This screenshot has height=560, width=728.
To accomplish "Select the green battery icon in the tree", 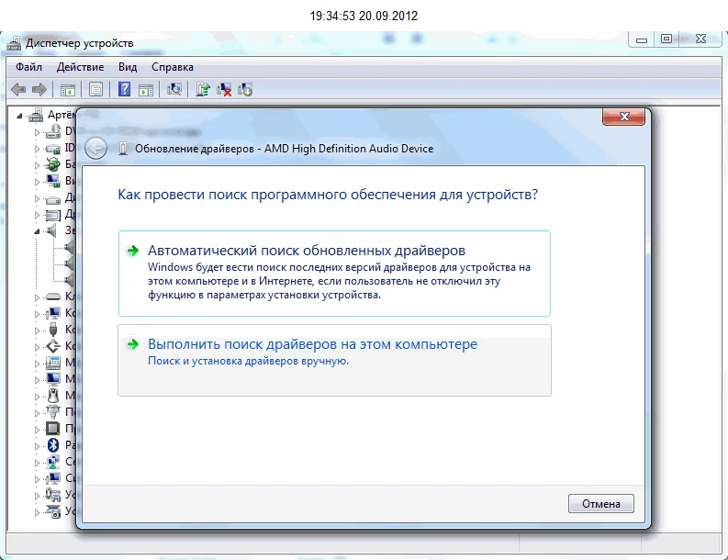I will click(x=53, y=164).
